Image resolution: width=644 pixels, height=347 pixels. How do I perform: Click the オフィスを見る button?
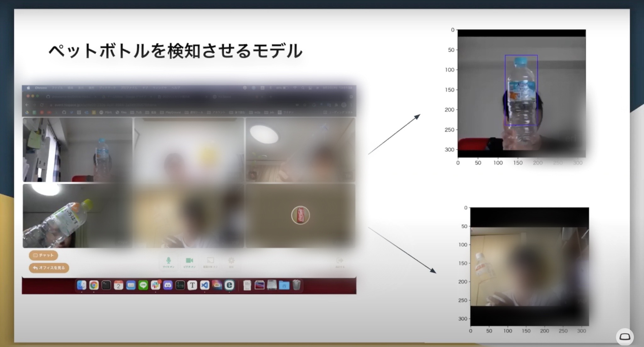(x=49, y=268)
